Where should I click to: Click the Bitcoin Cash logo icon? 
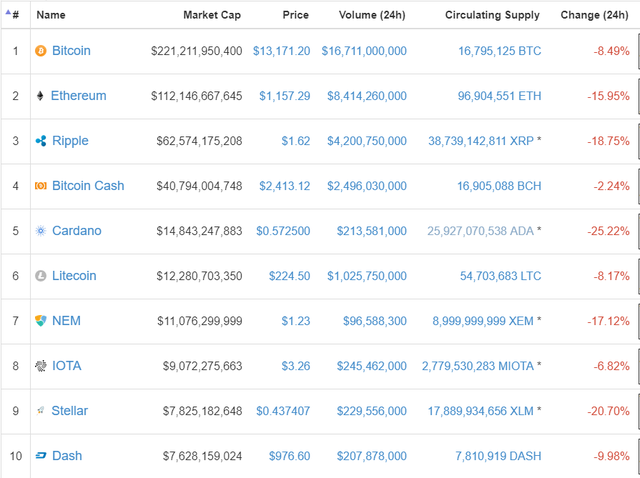coord(41,186)
